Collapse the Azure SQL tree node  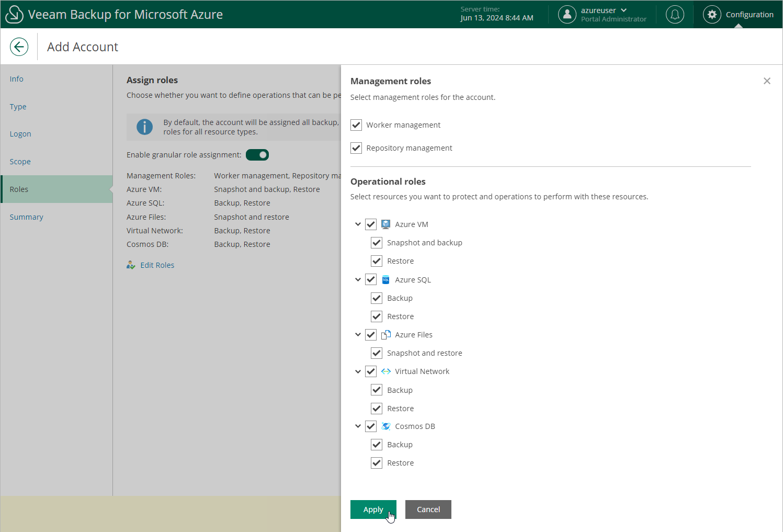[358, 280]
